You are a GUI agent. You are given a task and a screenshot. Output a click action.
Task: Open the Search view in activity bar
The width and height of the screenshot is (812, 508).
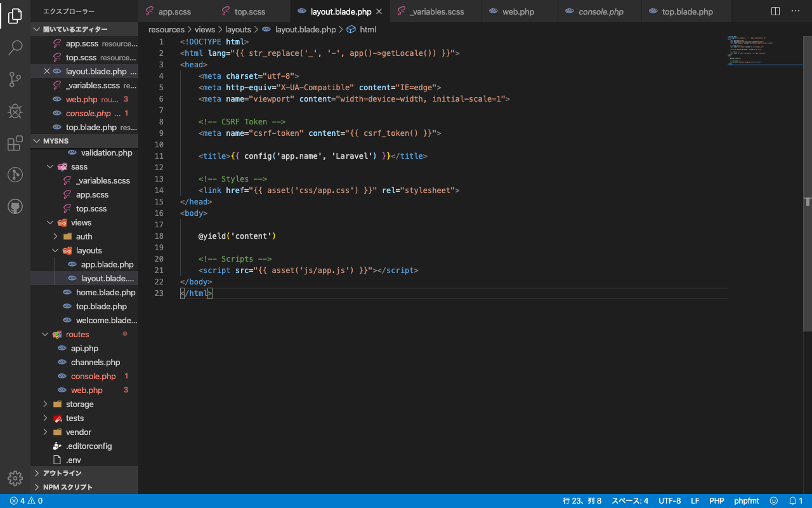coord(15,48)
